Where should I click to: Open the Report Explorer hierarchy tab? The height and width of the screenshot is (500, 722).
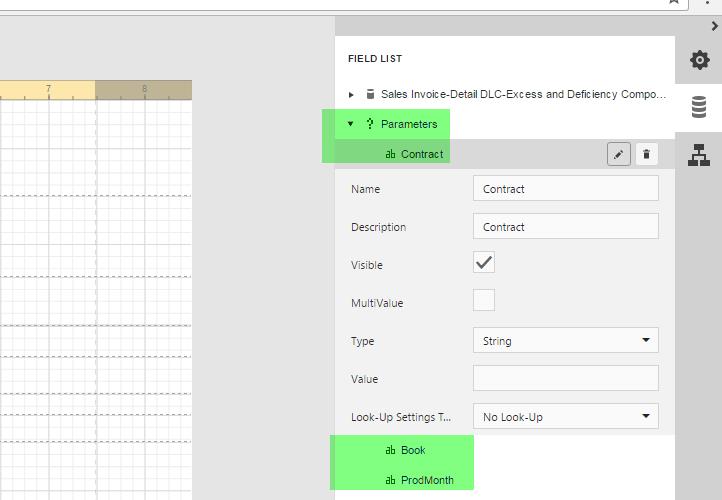click(699, 155)
